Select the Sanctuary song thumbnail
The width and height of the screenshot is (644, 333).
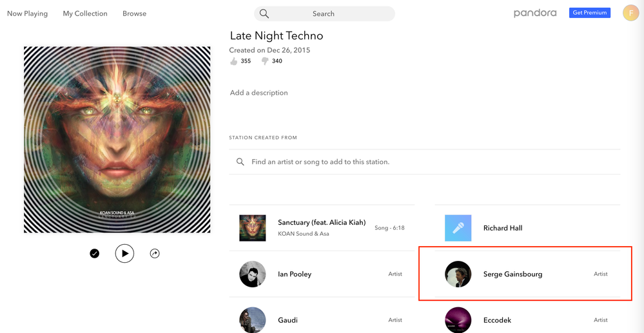point(252,228)
